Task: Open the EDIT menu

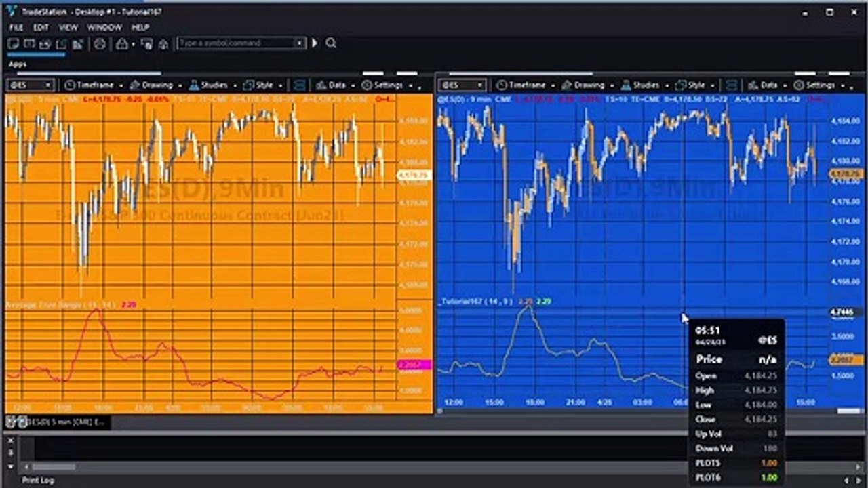Action: (x=41, y=27)
